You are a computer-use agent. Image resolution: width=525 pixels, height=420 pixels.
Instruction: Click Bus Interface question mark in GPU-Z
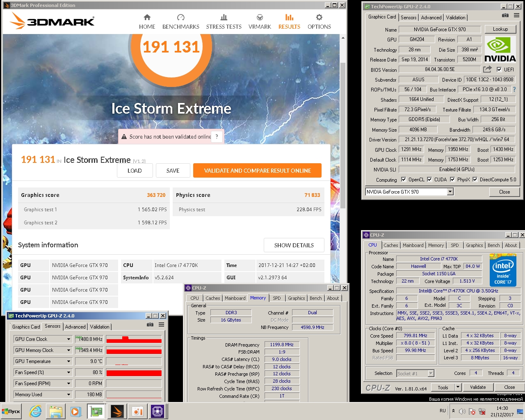click(514, 89)
